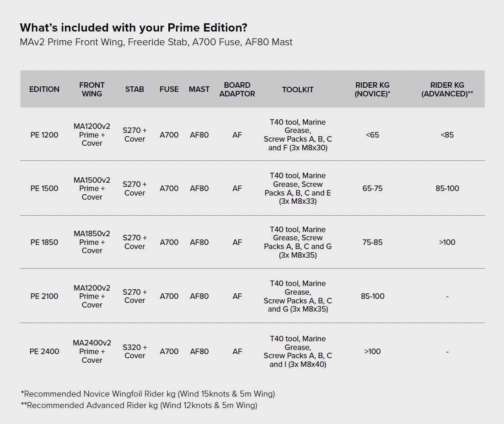Select the PE 2400 edition cell
This screenshot has height=424, width=504.
(x=44, y=351)
